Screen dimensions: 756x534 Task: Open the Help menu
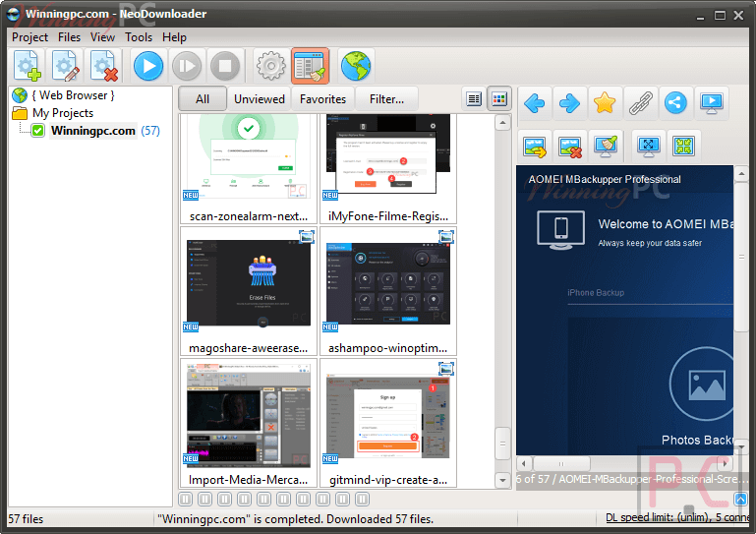[174, 37]
